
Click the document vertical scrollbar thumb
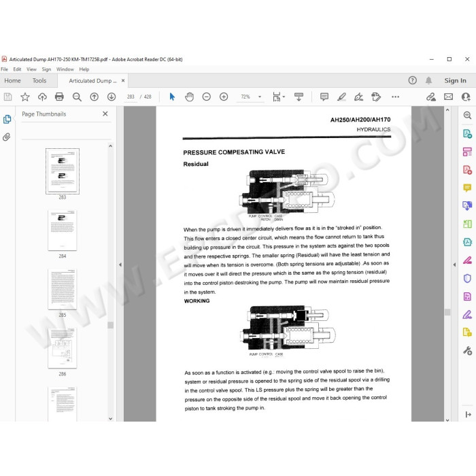point(447,312)
